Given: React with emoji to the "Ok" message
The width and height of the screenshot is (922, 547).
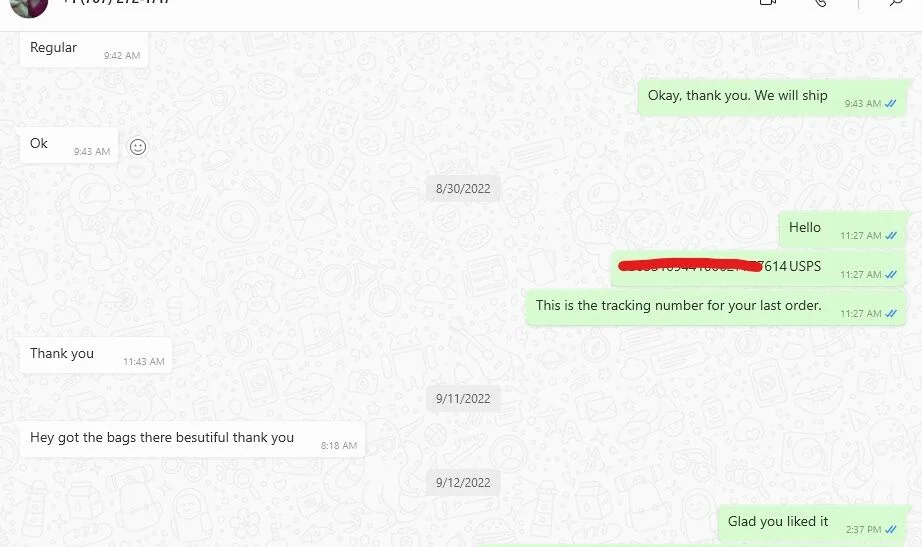Looking at the screenshot, I should [138, 147].
